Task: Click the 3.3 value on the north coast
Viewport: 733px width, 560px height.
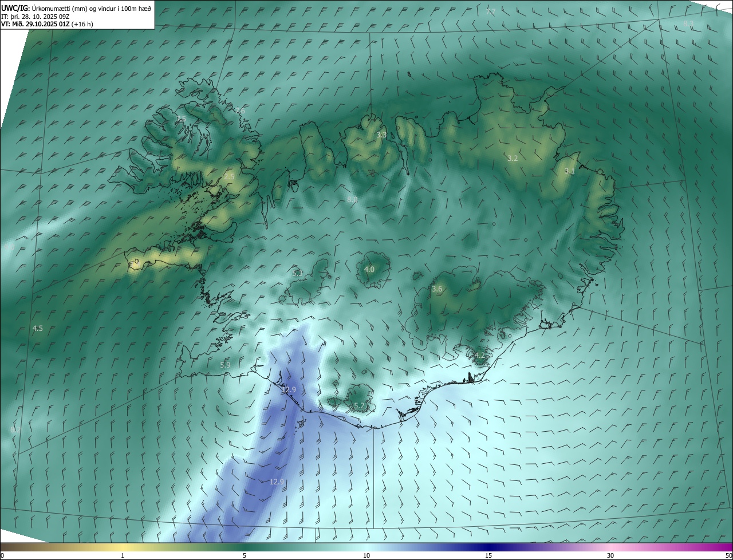Action: [381, 136]
